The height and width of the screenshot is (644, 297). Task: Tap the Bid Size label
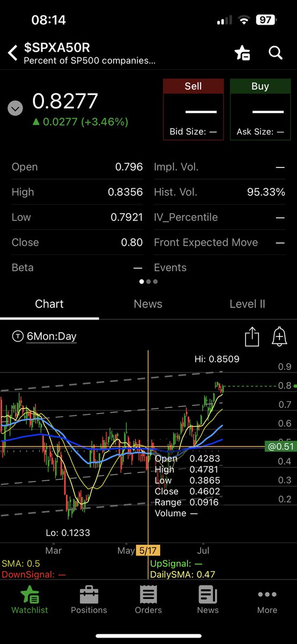click(193, 131)
